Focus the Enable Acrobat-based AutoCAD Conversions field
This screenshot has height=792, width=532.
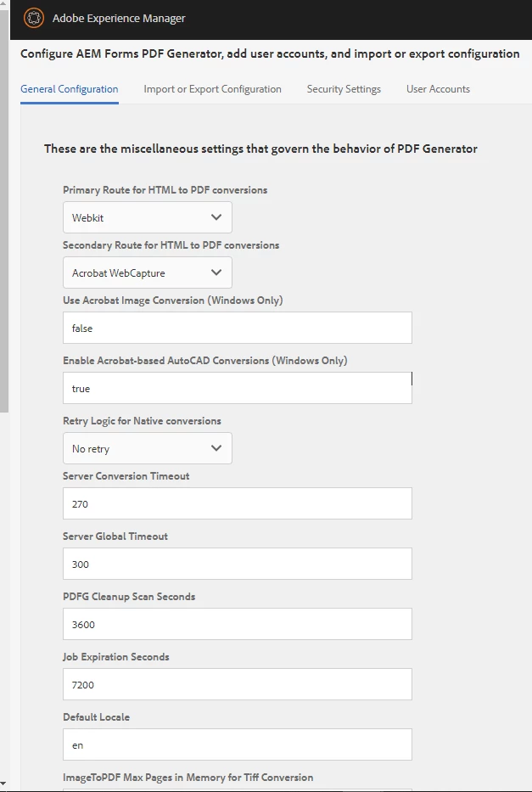click(x=238, y=388)
